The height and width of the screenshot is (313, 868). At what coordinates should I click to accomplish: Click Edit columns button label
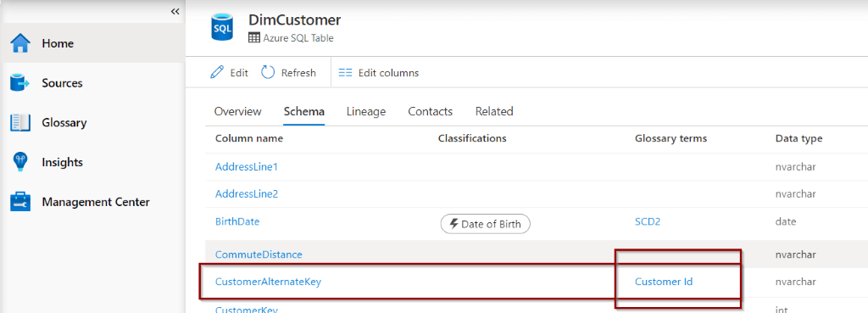[x=388, y=73]
